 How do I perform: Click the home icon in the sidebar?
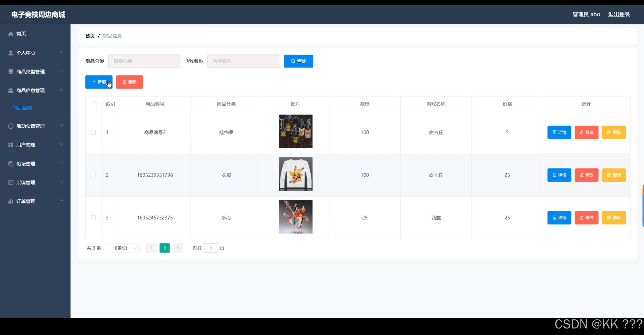[11, 34]
